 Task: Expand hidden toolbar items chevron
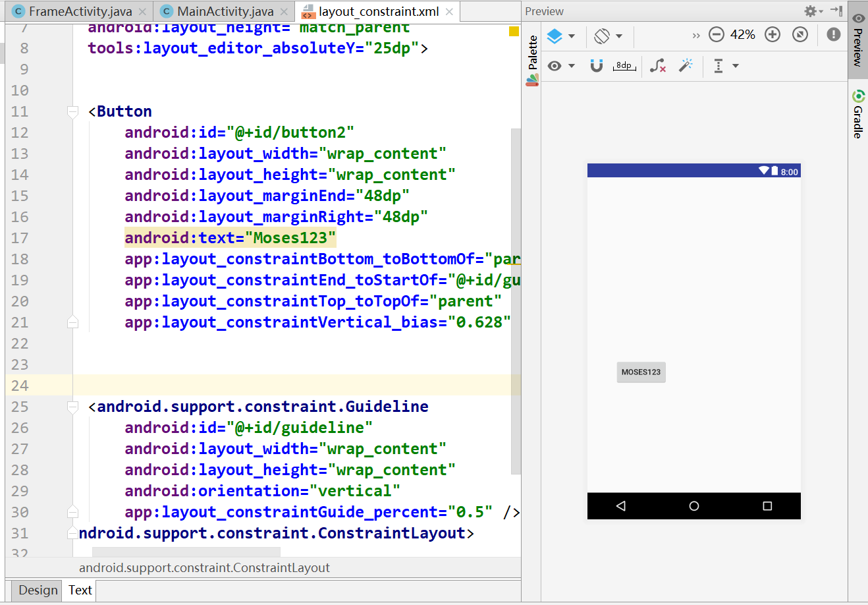[x=696, y=36]
